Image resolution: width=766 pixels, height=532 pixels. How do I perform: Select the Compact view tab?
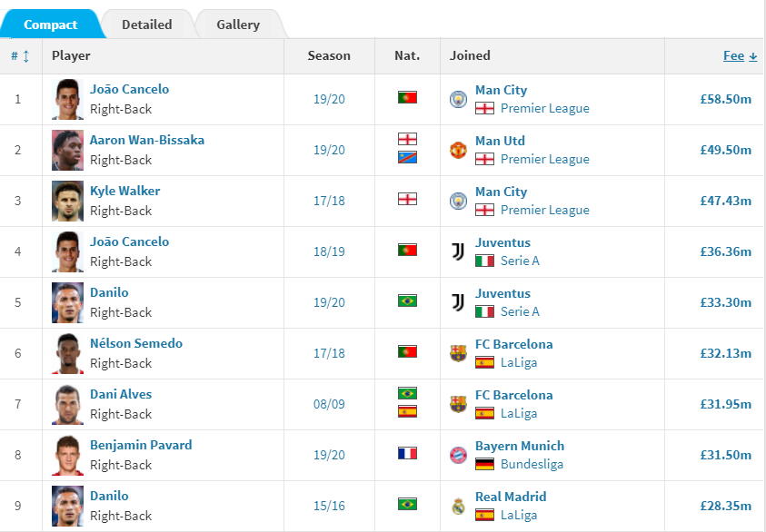[x=50, y=25]
